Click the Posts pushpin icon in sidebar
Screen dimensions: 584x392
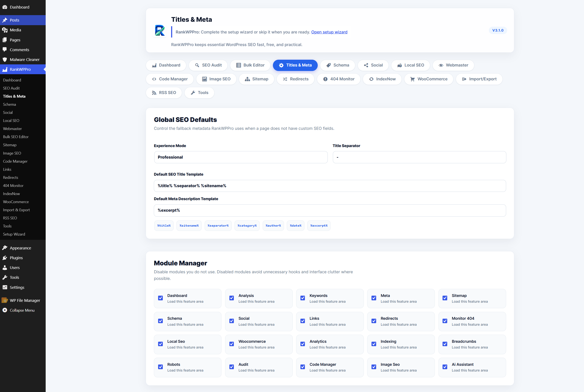(5, 20)
